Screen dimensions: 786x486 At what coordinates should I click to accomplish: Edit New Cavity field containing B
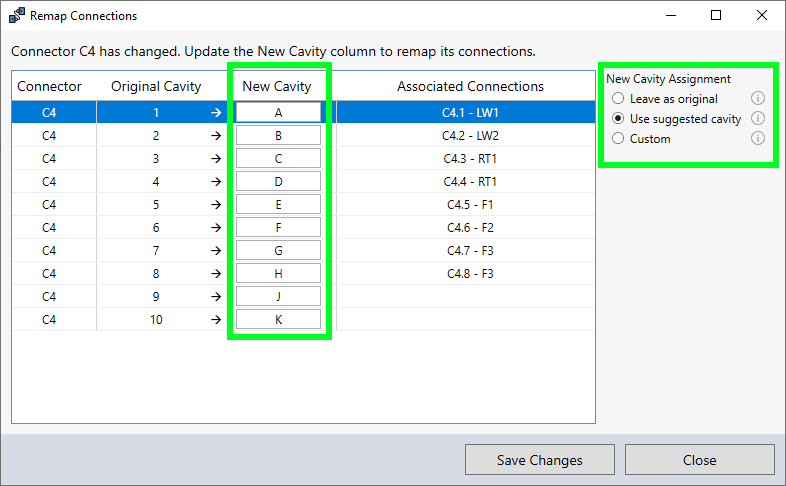coord(278,135)
